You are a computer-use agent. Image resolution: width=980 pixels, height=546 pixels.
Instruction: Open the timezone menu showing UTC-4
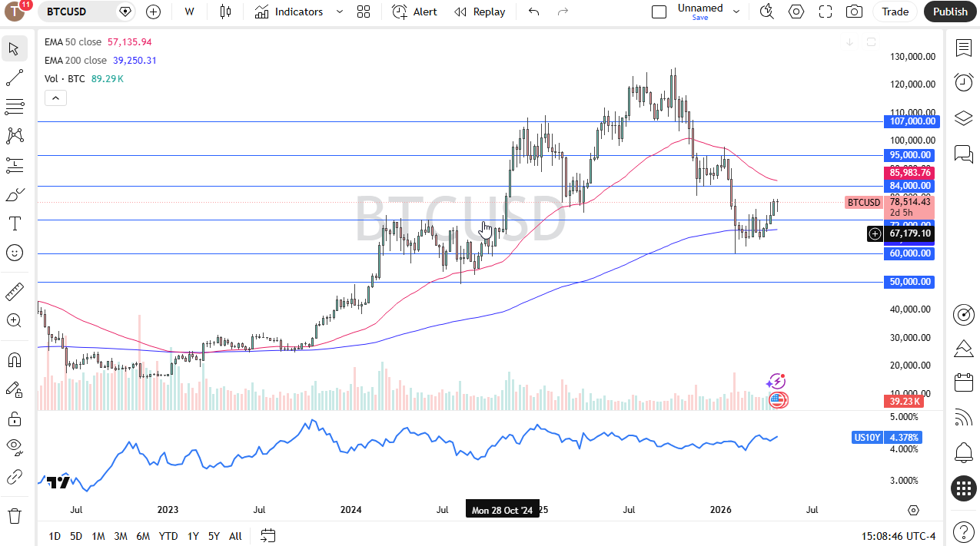tap(899, 536)
